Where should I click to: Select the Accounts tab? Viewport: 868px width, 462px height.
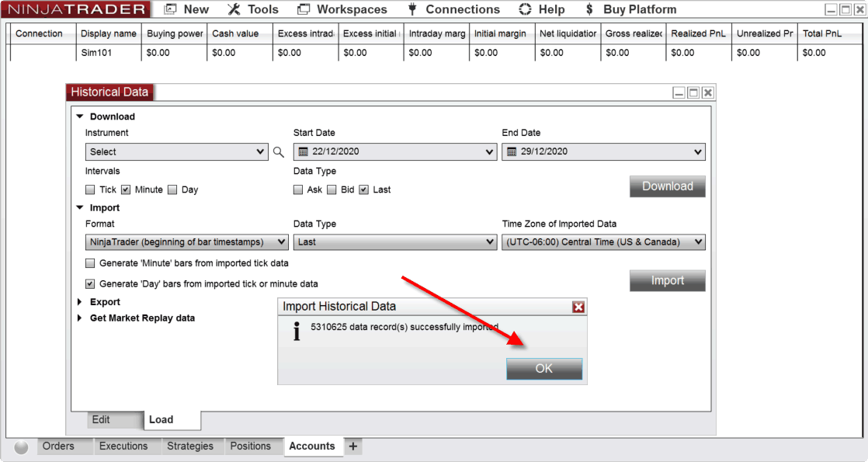[312, 446]
